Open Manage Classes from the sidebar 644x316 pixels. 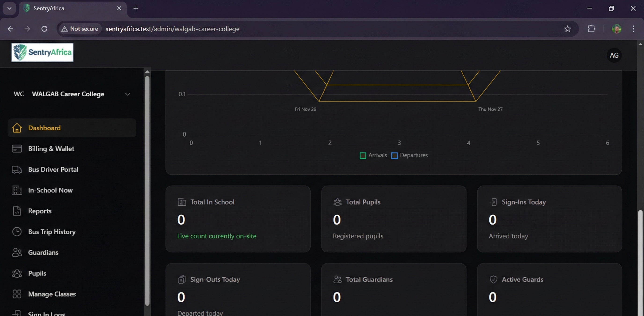pos(52,294)
